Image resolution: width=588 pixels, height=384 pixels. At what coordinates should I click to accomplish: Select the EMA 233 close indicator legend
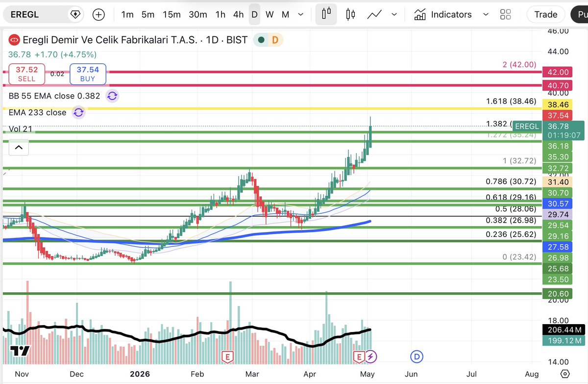click(37, 113)
